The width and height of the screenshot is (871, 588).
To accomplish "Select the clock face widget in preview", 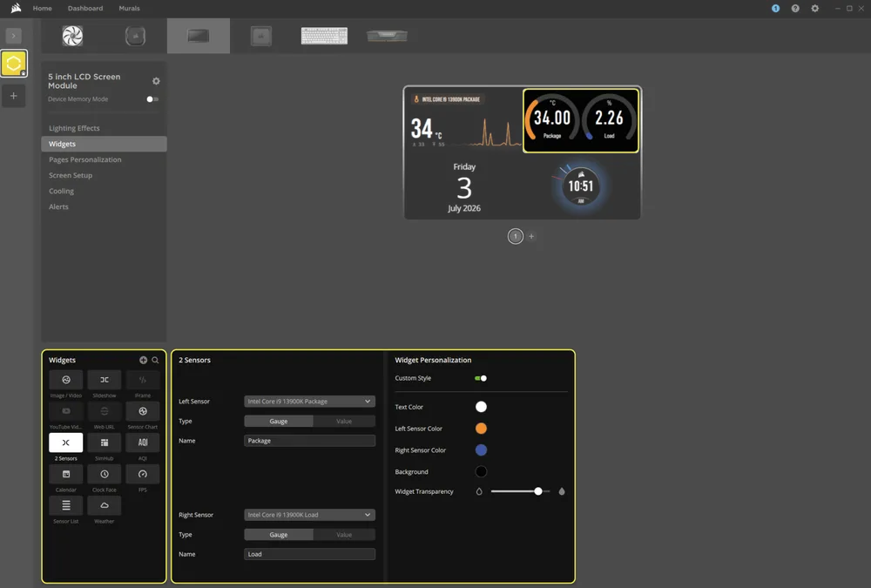I will (x=581, y=186).
